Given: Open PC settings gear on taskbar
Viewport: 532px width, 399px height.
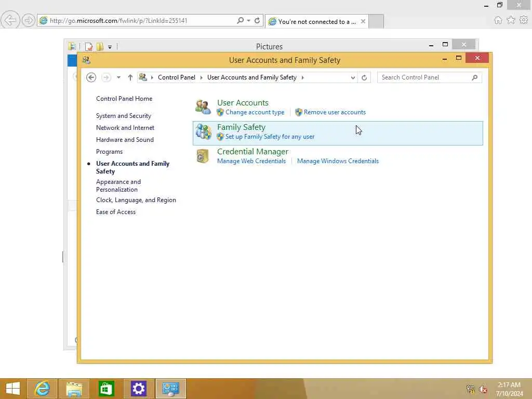Looking at the screenshot, I should [x=138, y=389].
